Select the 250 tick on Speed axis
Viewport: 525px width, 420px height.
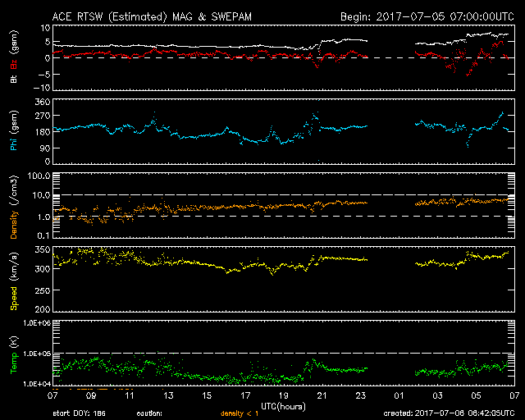pyautogui.click(x=43, y=290)
